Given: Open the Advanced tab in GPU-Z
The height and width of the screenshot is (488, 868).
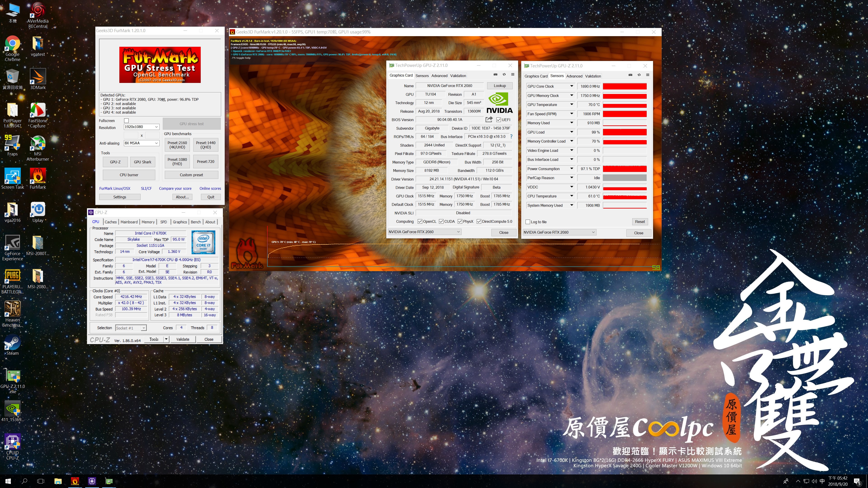Looking at the screenshot, I should pyautogui.click(x=439, y=76).
